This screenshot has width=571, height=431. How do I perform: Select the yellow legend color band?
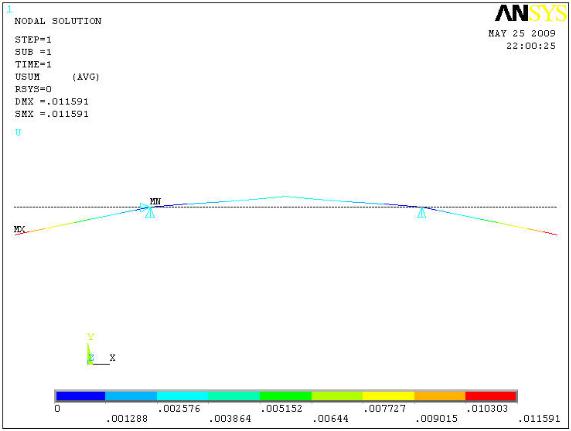[388, 396]
